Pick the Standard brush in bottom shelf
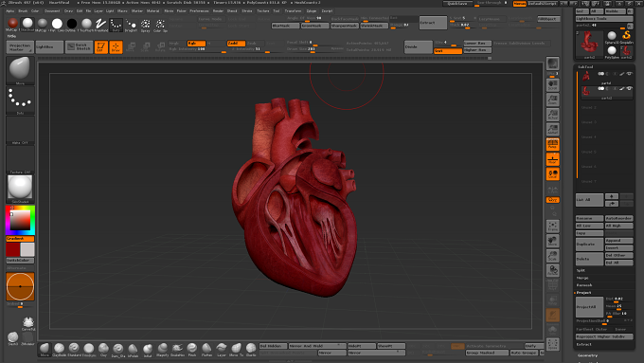 (x=74, y=349)
